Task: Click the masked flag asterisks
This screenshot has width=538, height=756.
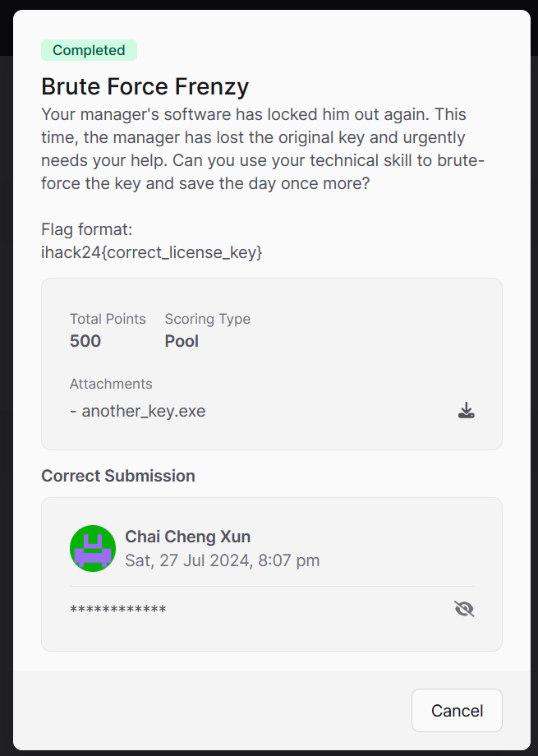Action: coord(118,610)
